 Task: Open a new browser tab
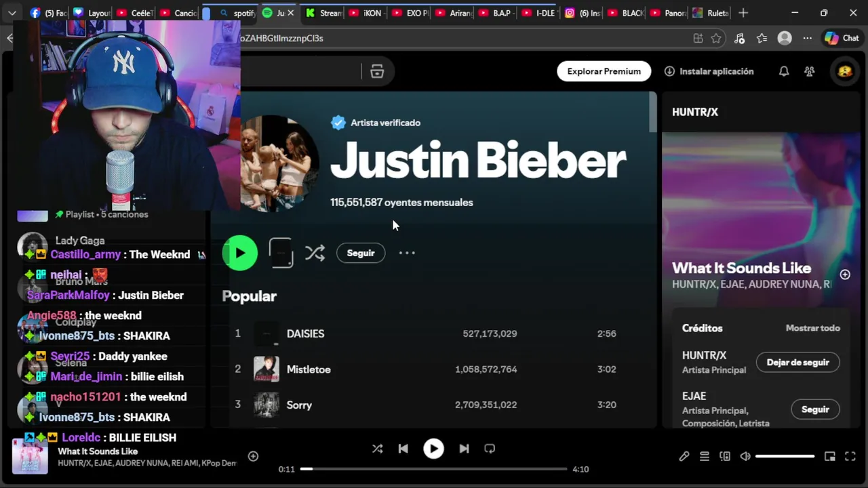743,13
